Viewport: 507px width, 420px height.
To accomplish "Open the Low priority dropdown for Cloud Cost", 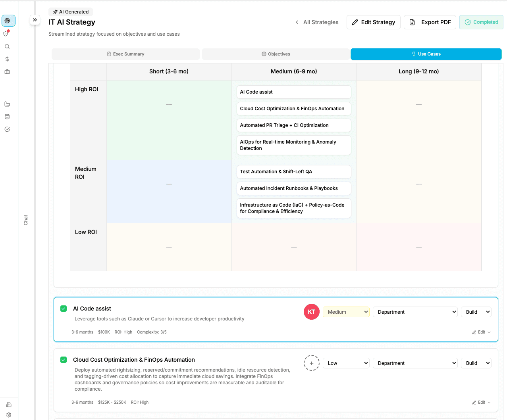I will coord(346,363).
